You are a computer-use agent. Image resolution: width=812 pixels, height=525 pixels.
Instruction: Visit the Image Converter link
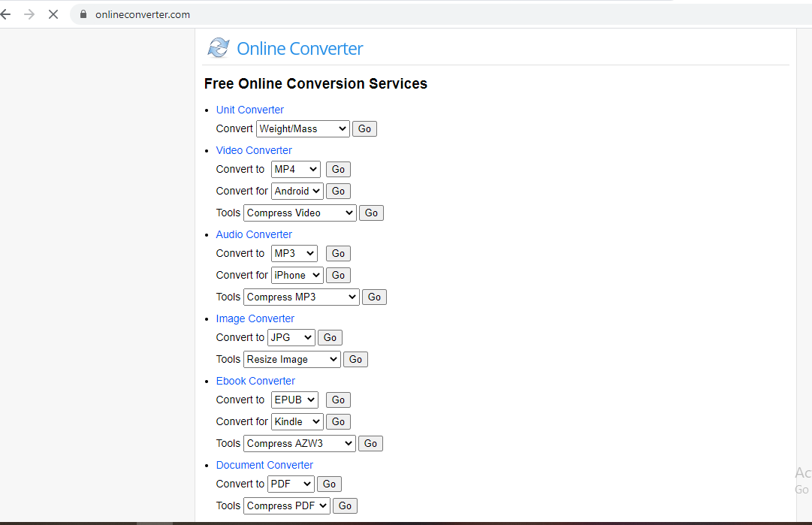tap(255, 318)
